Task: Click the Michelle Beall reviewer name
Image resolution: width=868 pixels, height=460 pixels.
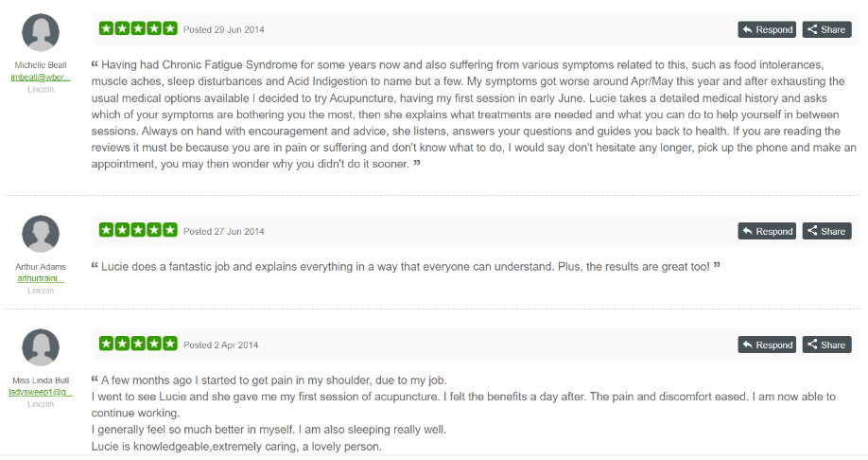Action: point(41,65)
